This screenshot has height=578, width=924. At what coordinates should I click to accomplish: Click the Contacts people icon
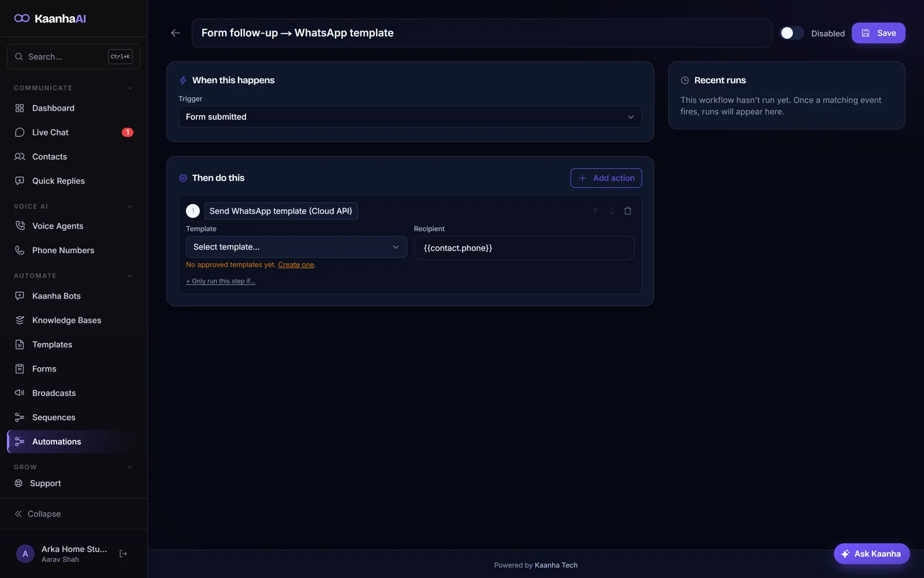20,157
